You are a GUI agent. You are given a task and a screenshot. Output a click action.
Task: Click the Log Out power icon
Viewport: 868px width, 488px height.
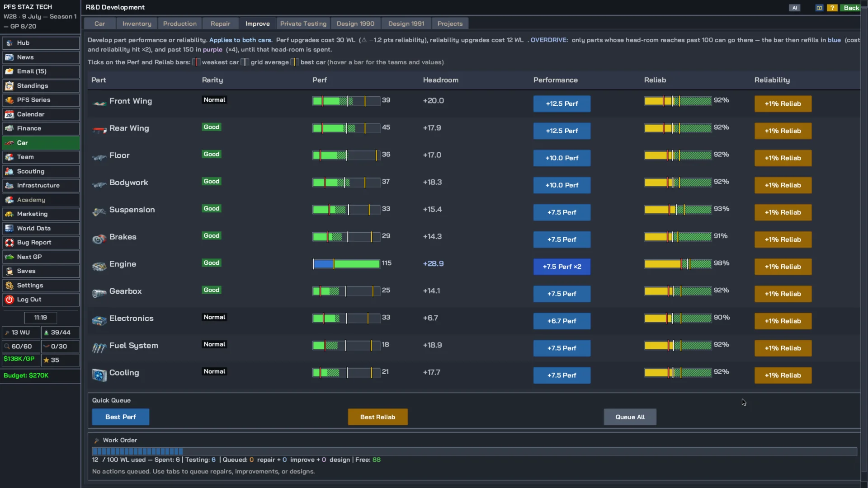pyautogui.click(x=9, y=300)
